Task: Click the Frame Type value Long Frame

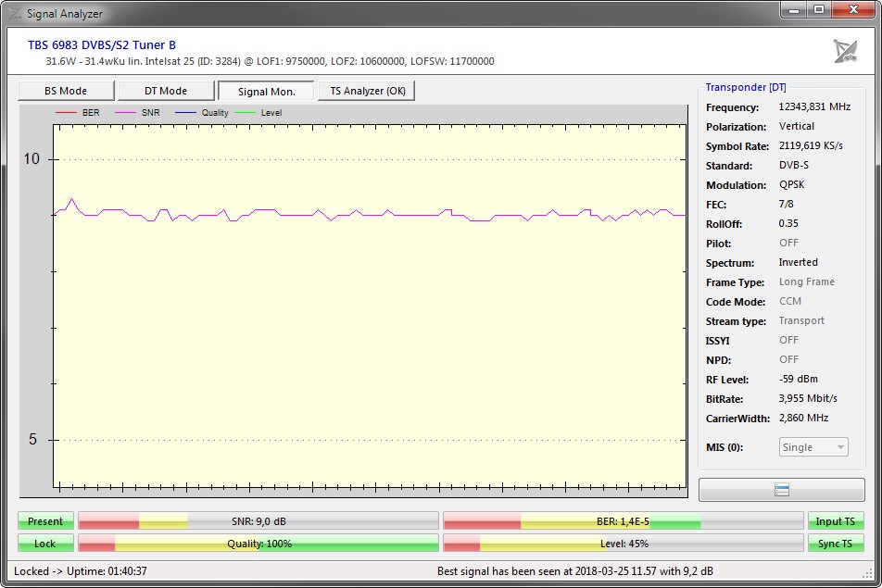Action: pos(807,281)
